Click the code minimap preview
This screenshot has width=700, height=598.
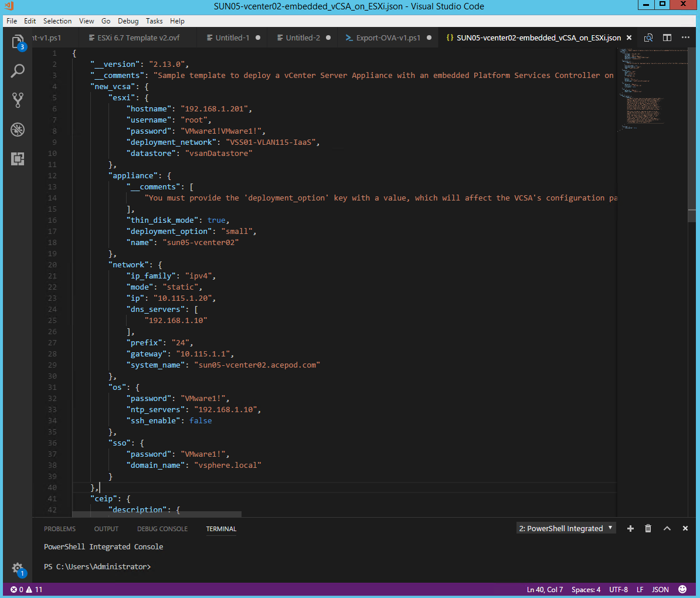(x=652, y=89)
